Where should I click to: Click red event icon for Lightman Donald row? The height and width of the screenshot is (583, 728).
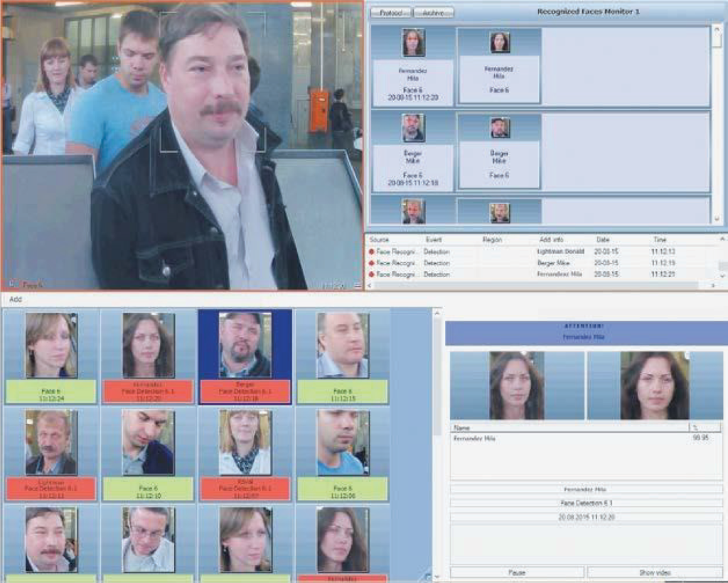[x=372, y=252]
